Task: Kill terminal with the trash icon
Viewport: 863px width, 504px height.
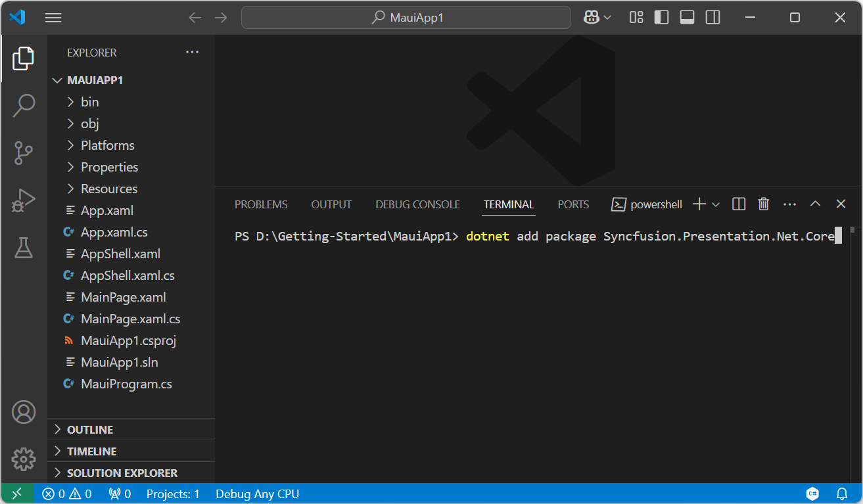Action: pos(764,204)
